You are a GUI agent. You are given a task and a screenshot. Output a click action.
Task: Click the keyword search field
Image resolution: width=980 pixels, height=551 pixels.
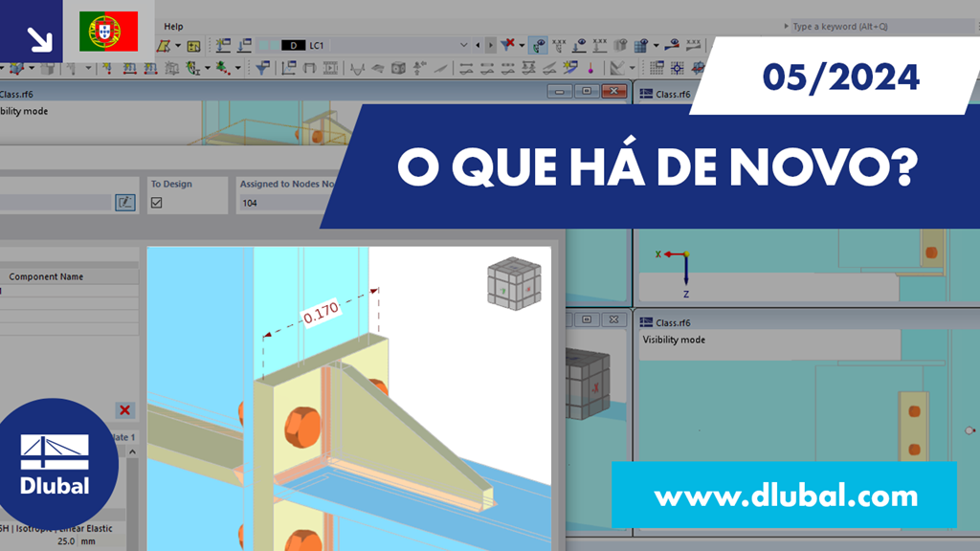881,26
